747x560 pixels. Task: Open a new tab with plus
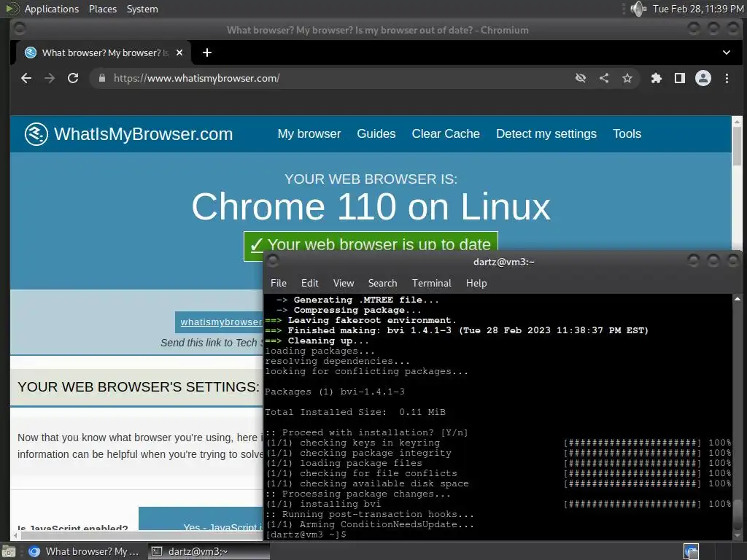point(206,52)
